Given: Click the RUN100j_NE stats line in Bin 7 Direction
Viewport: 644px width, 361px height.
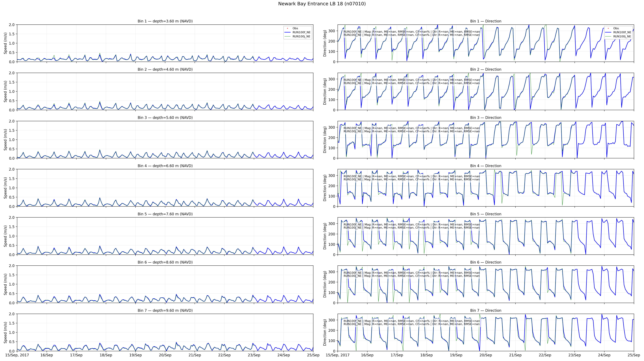Looking at the screenshot, I should click(412, 324).
